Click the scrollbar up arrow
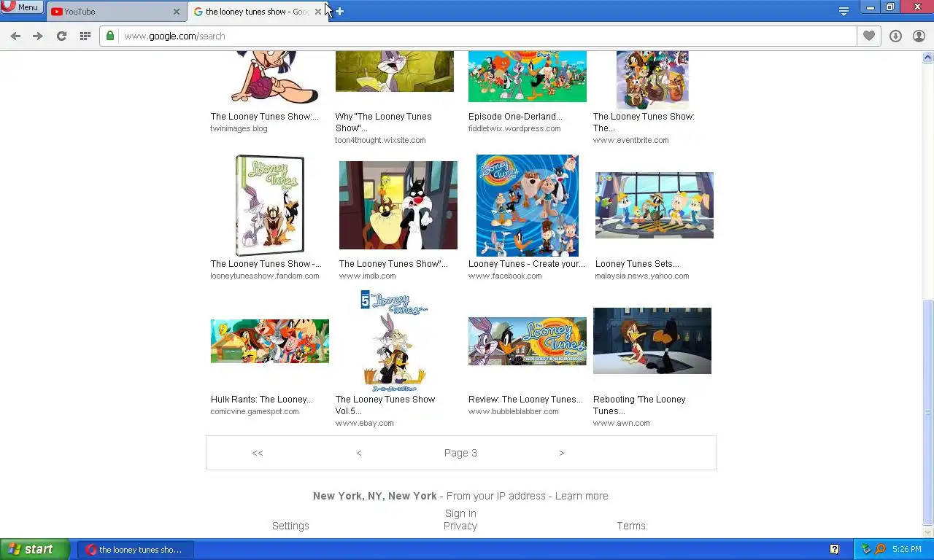This screenshot has width=934, height=560. point(928,57)
